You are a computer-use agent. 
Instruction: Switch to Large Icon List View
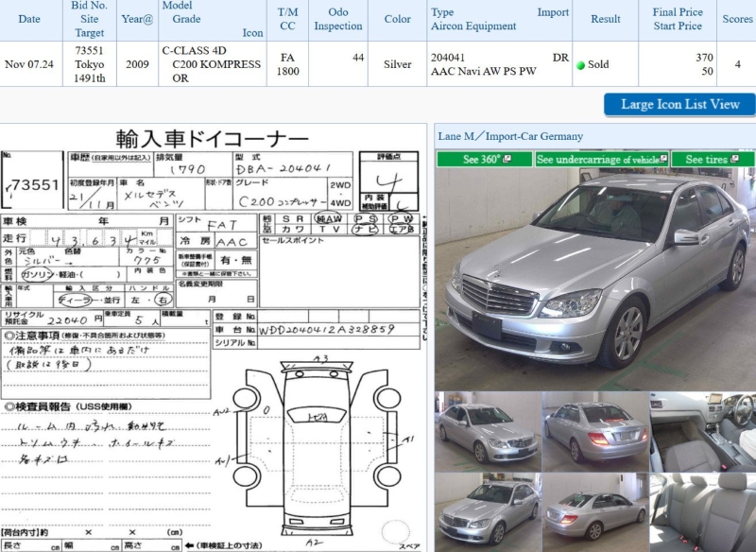(x=679, y=105)
